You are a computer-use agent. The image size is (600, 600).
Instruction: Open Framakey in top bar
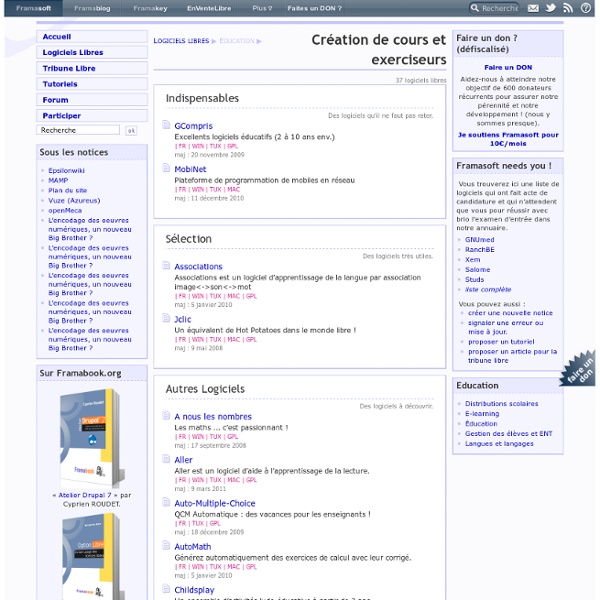click(x=150, y=8)
